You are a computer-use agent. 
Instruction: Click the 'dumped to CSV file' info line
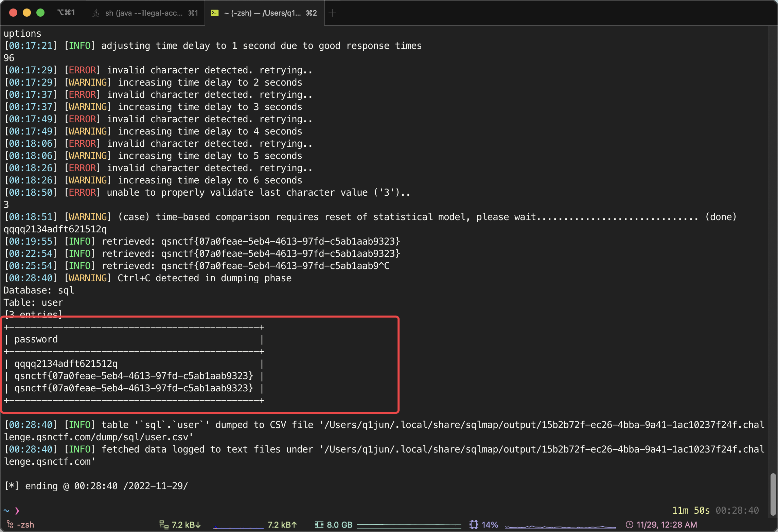tap(384, 431)
